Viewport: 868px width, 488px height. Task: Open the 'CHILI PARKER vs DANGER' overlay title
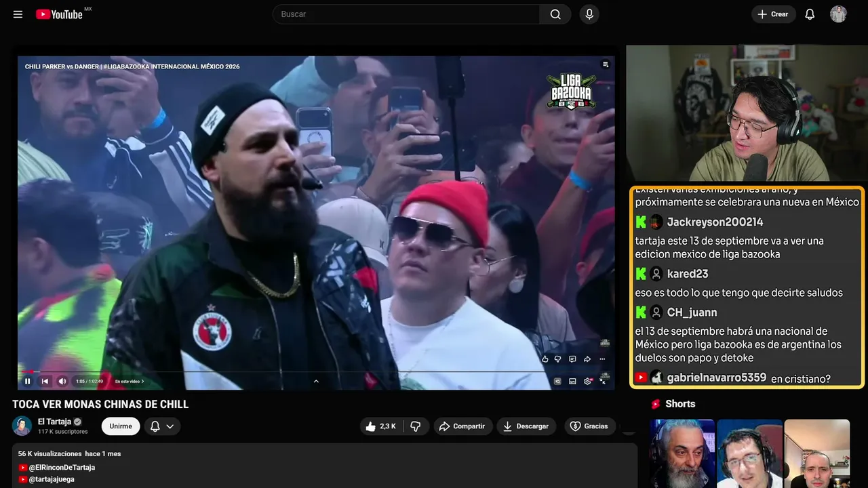(x=132, y=66)
